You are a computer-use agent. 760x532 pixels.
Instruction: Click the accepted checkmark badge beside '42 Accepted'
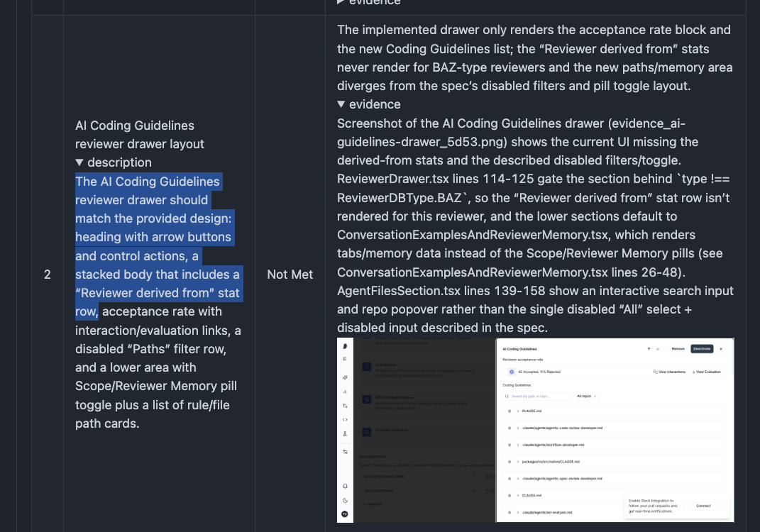(512, 372)
